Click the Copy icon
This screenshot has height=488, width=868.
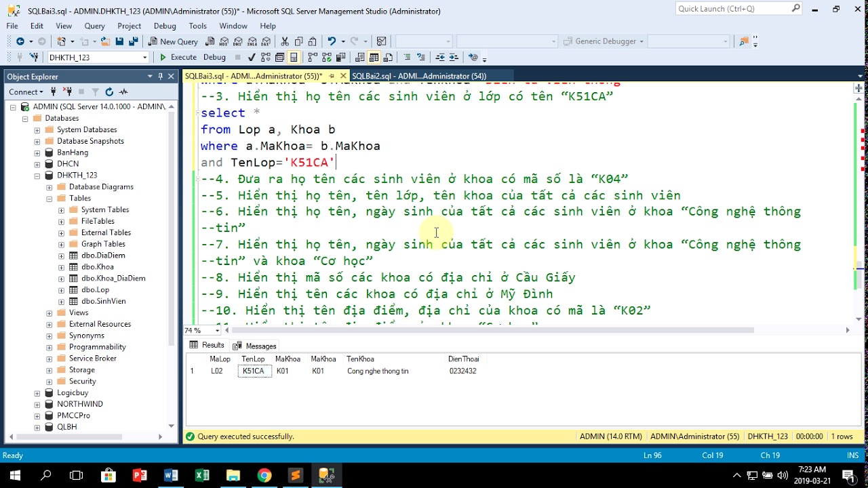(298, 41)
